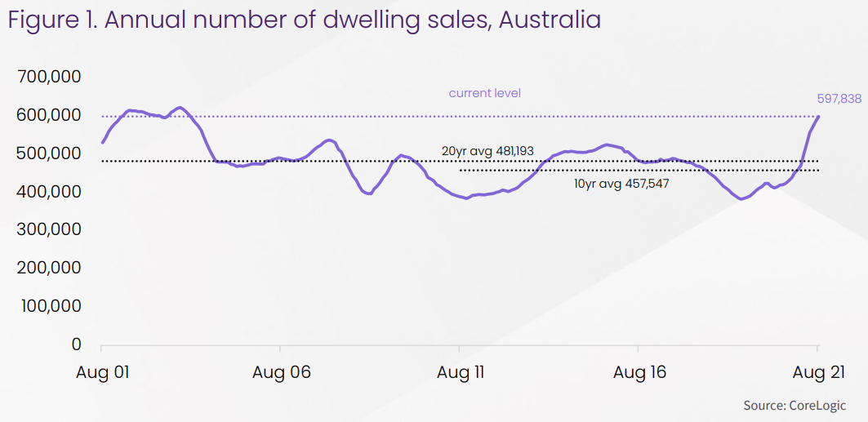Click the 'Aug 16' x-axis label
The height and width of the screenshot is (422, 868).
point(639,372)
